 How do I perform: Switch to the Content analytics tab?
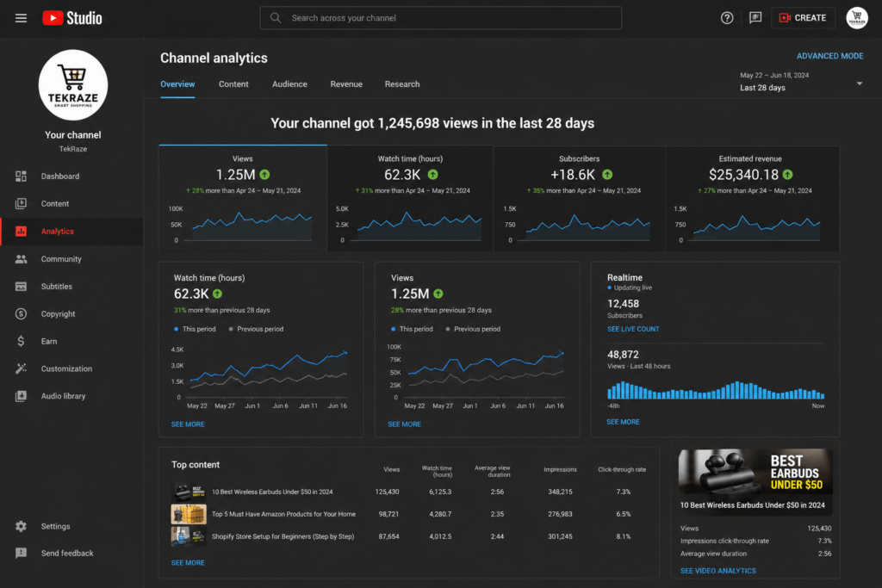point(233,84)
